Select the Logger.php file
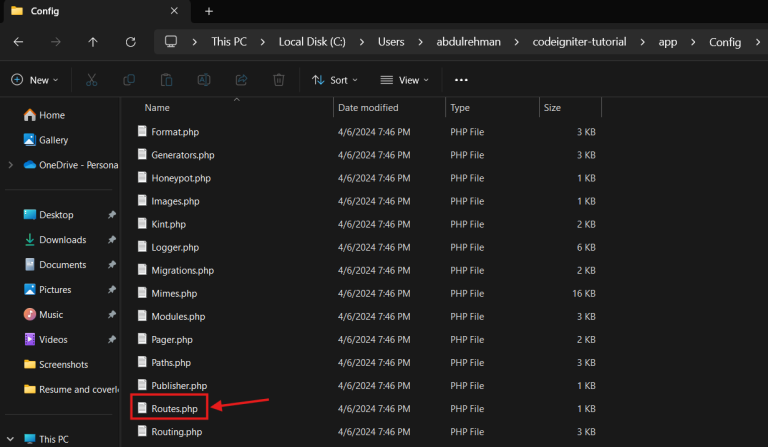 click(169, 247)
